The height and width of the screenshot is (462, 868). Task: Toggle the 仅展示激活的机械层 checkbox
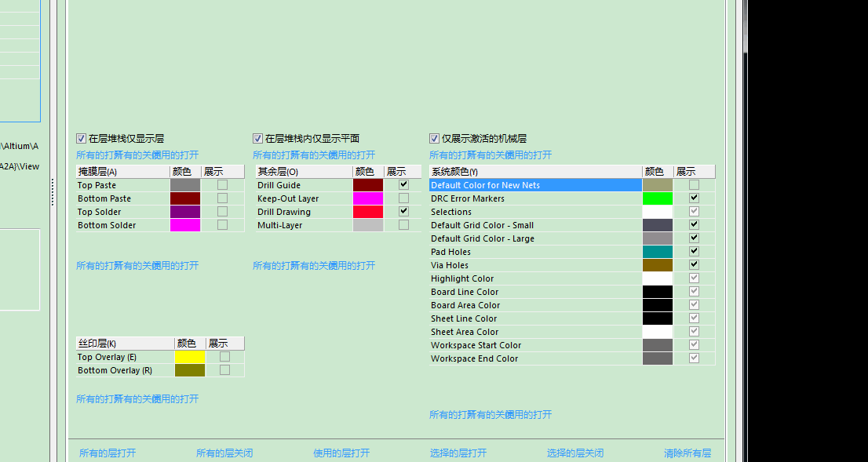434,138
